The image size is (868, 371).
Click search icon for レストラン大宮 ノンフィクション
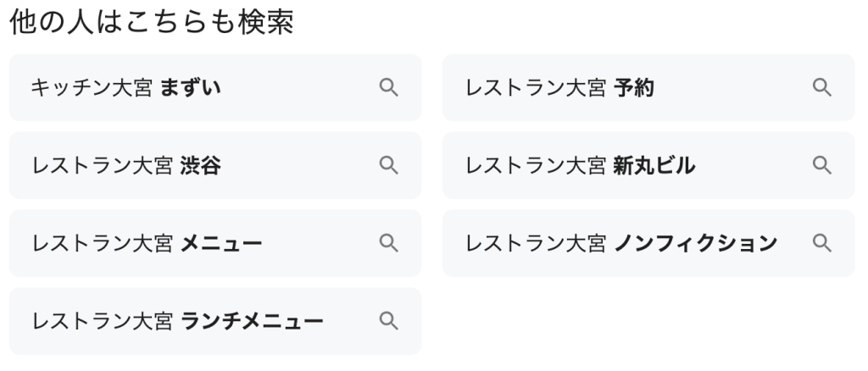821,243
